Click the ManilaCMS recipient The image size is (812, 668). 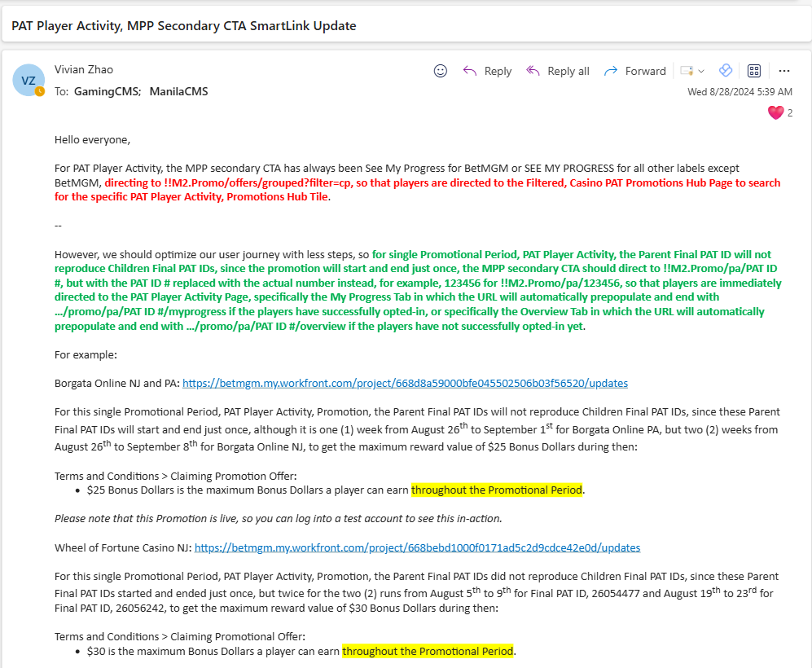(178, 92)
